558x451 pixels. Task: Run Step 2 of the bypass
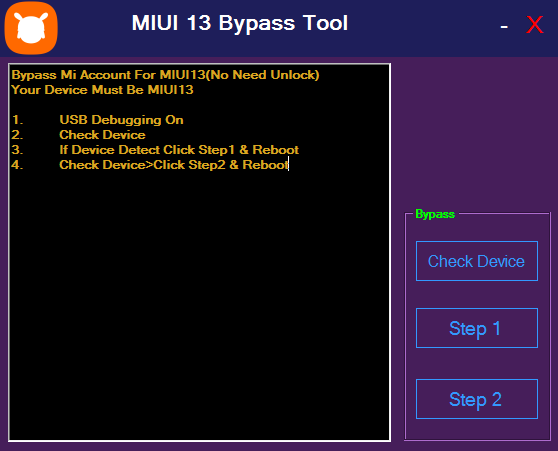(x=477, y=399)
